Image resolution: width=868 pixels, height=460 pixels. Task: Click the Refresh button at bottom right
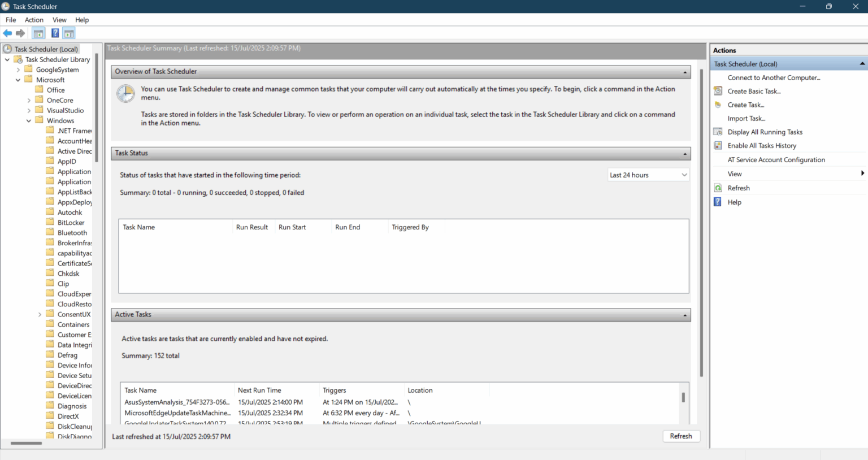pyautogui.click(x=681, y=436)
